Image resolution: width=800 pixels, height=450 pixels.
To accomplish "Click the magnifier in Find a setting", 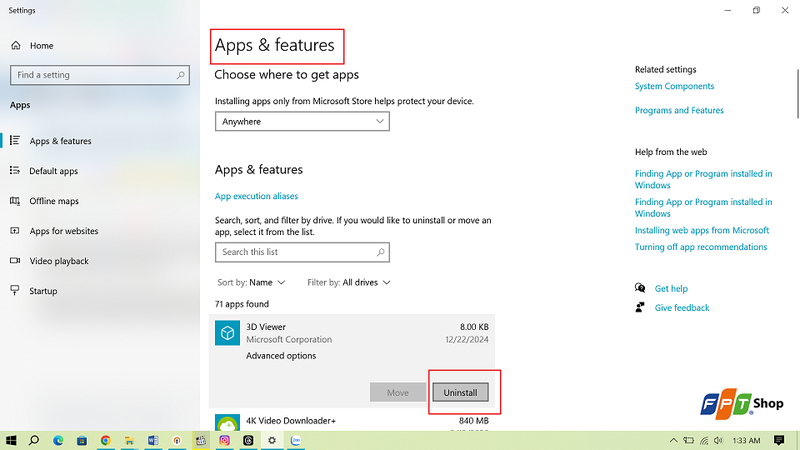I will pos(181,75).
